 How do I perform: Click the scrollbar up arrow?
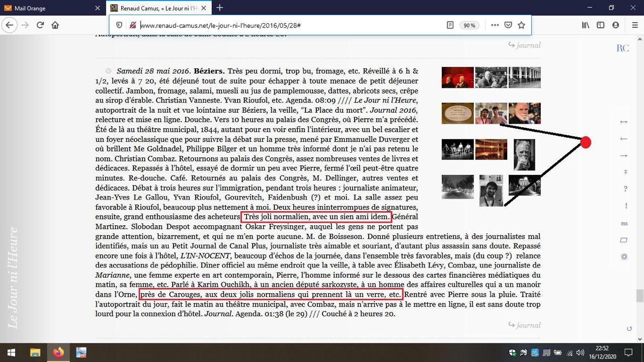[x=640, y=38]
